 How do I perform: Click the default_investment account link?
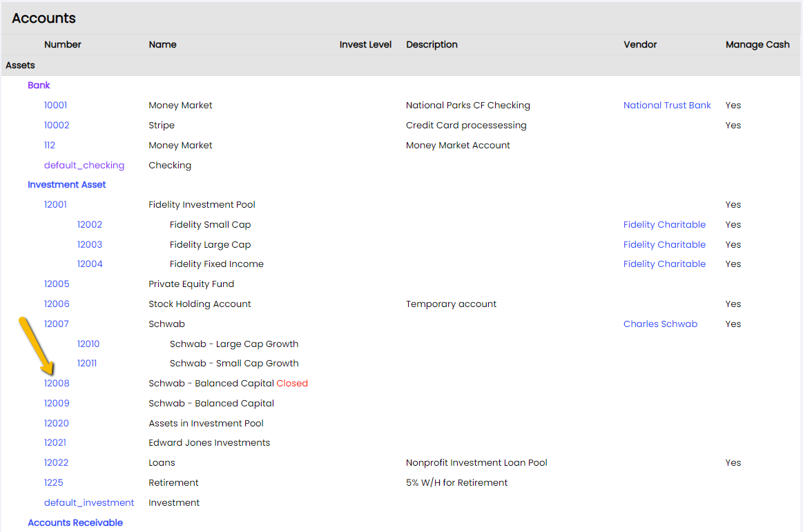pos(89,502)
